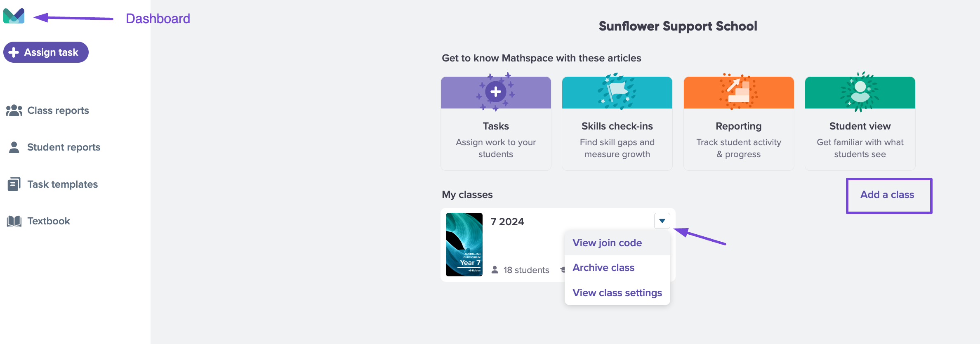This screenshot has width=980, height=344.
Task: Open the Reporting article title
Action: coord(738,126)
